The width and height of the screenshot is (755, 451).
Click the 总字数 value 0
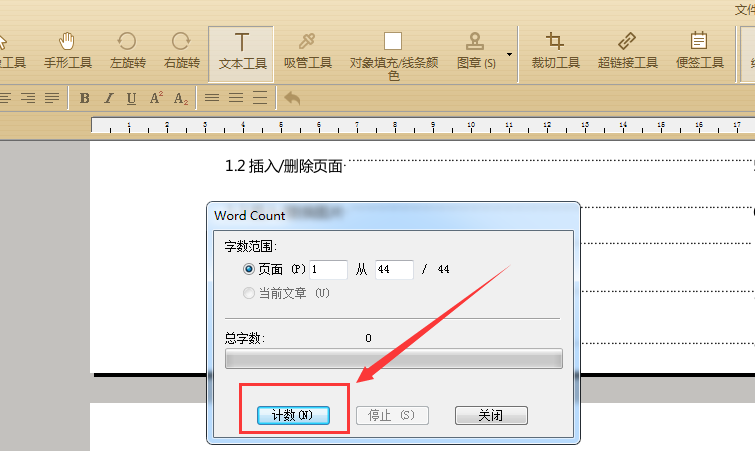[x=368, y=338]
